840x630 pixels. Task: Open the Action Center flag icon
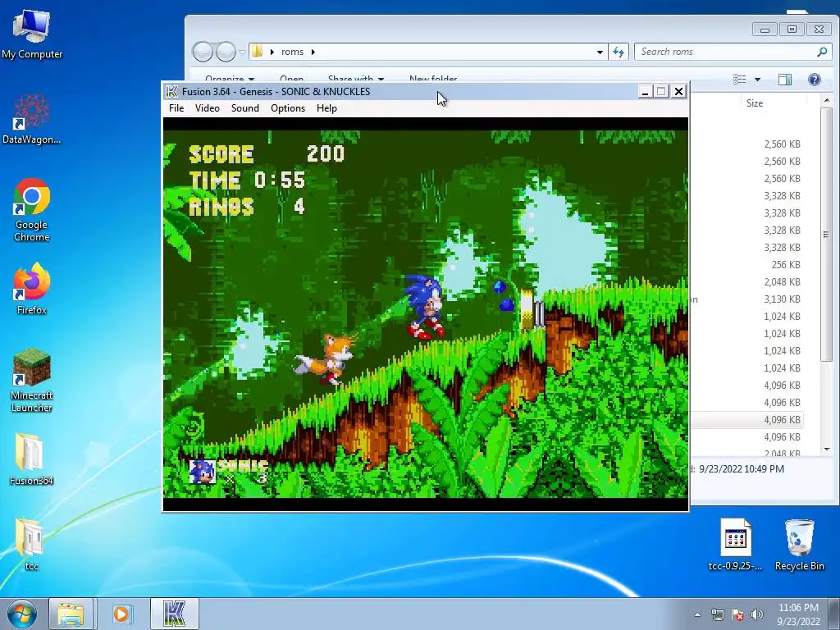pyautogui.click(x=737, y=614)
